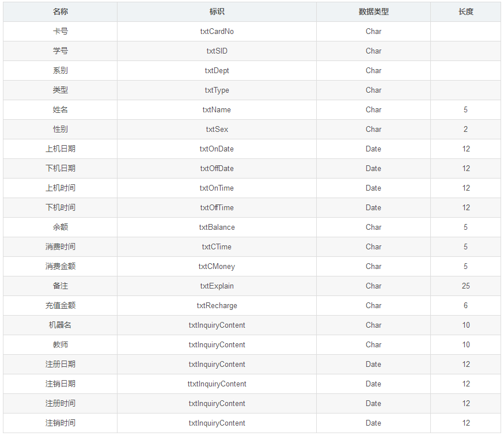Click the txtName identifier text

click(x=217, y=110)
